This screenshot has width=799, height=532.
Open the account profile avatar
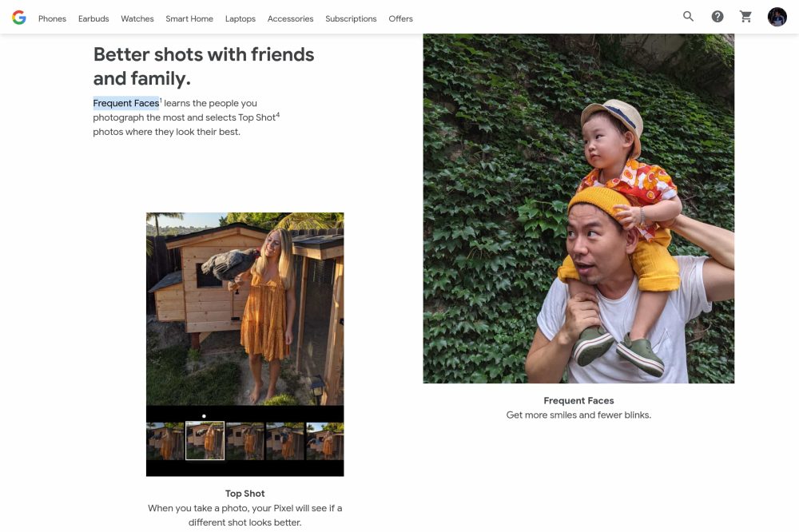click(777, 17)
